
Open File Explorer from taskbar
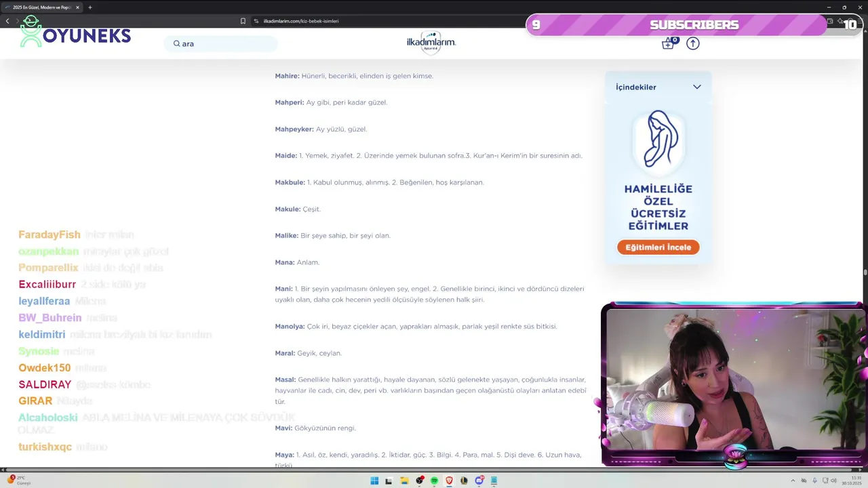(404, 481)
